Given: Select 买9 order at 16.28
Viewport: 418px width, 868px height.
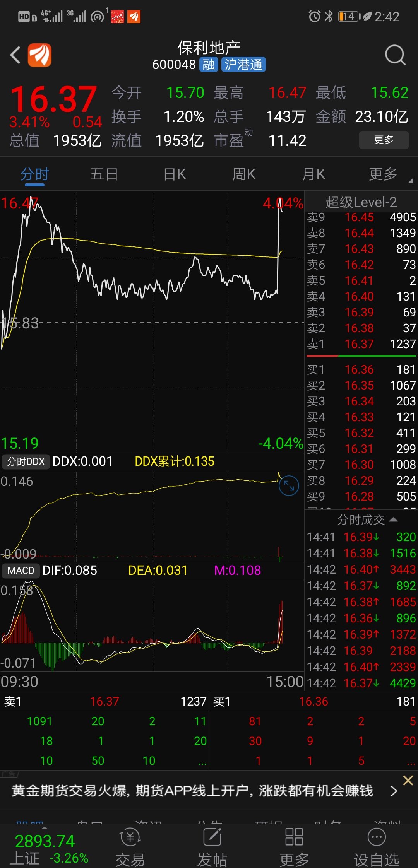Looking at the screenshot, I should (361, 497).
